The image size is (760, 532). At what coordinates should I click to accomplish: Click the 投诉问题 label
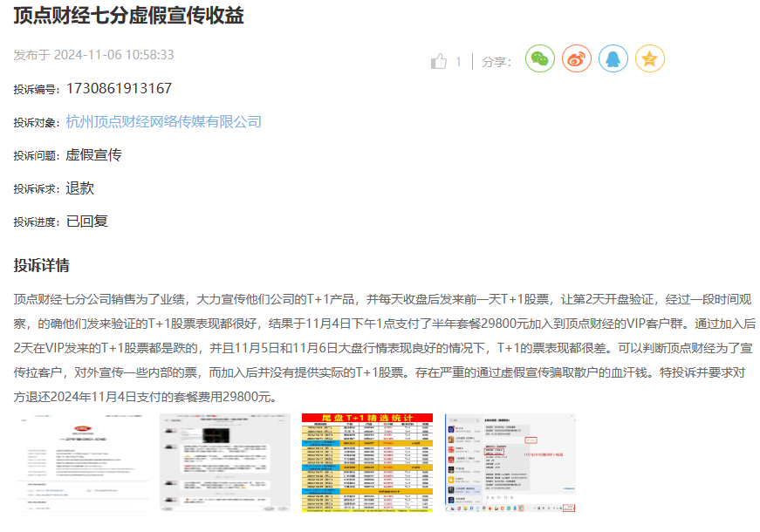(37, 156)
